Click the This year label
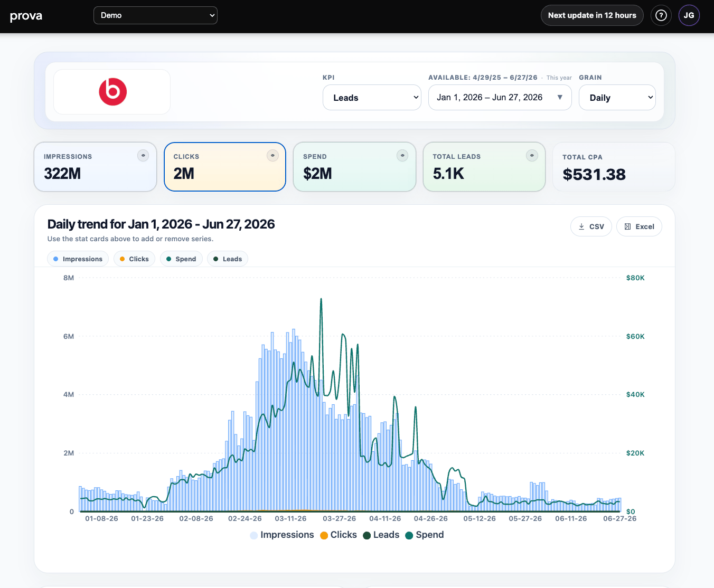The width and height of the screenshot is (714, 588). tap(559, 78)
